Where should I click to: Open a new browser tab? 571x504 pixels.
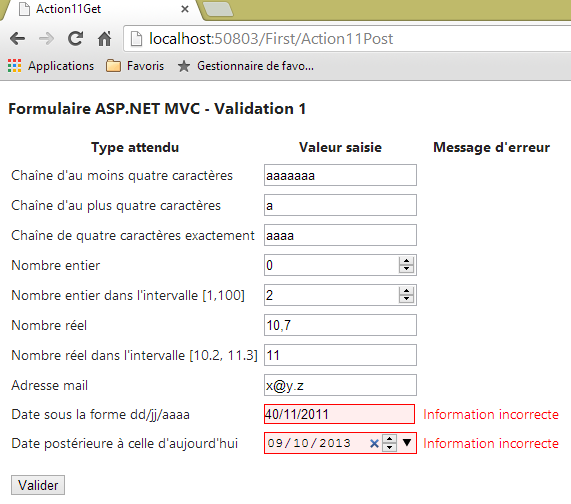[x=218, y=9]
